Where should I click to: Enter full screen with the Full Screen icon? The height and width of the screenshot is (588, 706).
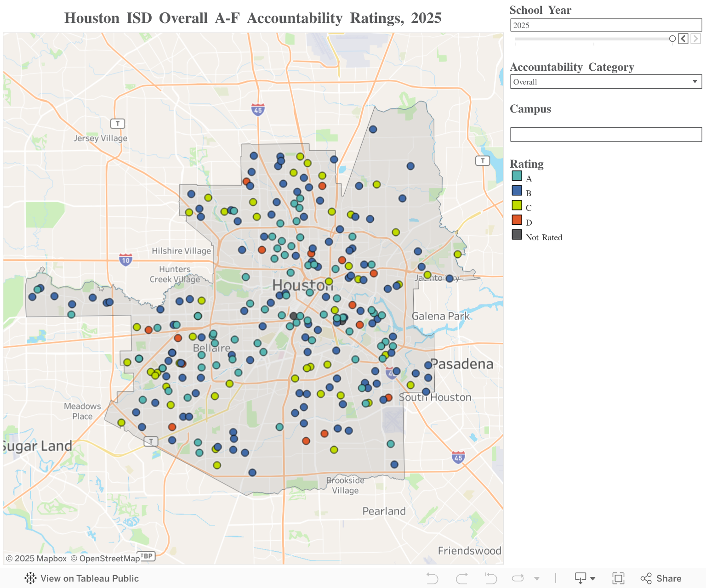coord(618,578)
